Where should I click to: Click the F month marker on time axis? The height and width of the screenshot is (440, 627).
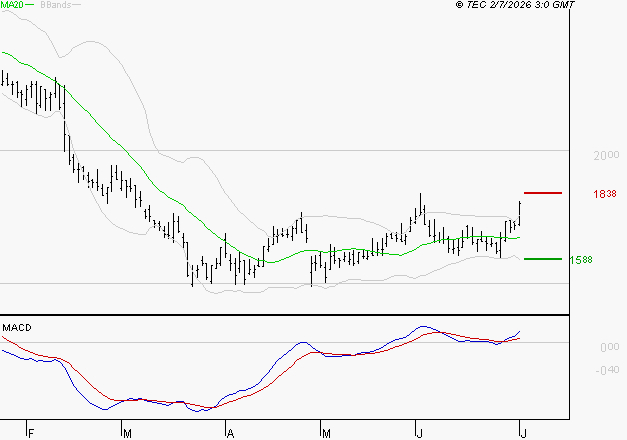click(31, 434)
